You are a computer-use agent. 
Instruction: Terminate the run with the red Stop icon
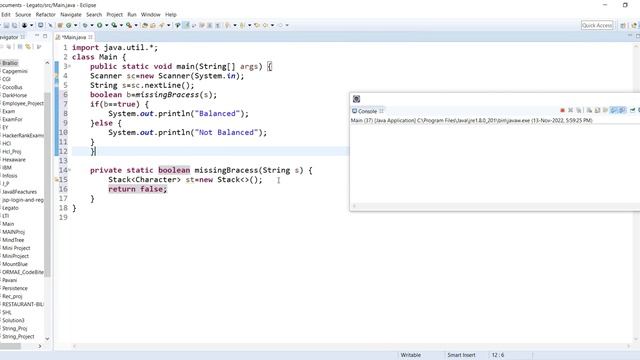pyautogui.click(x=562, y=110)
